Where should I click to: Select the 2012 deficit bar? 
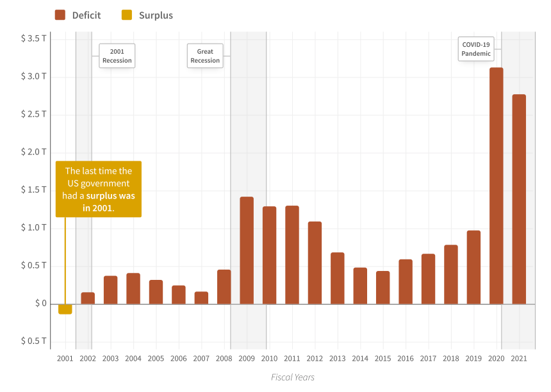click(315, 263)
